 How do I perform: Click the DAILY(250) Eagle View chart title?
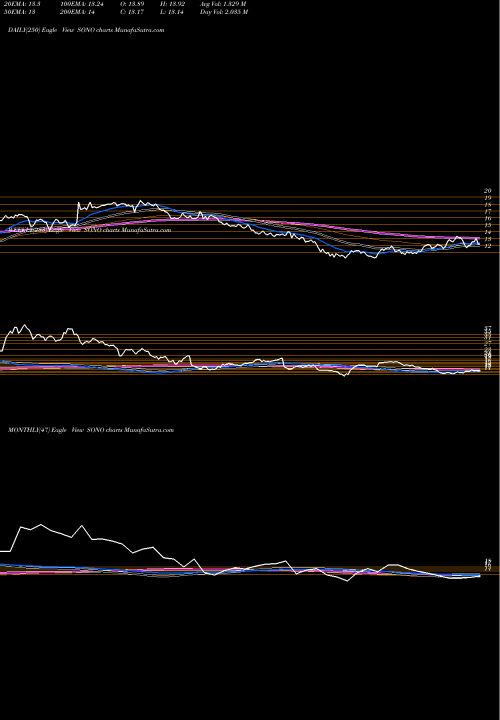[86, 30]
